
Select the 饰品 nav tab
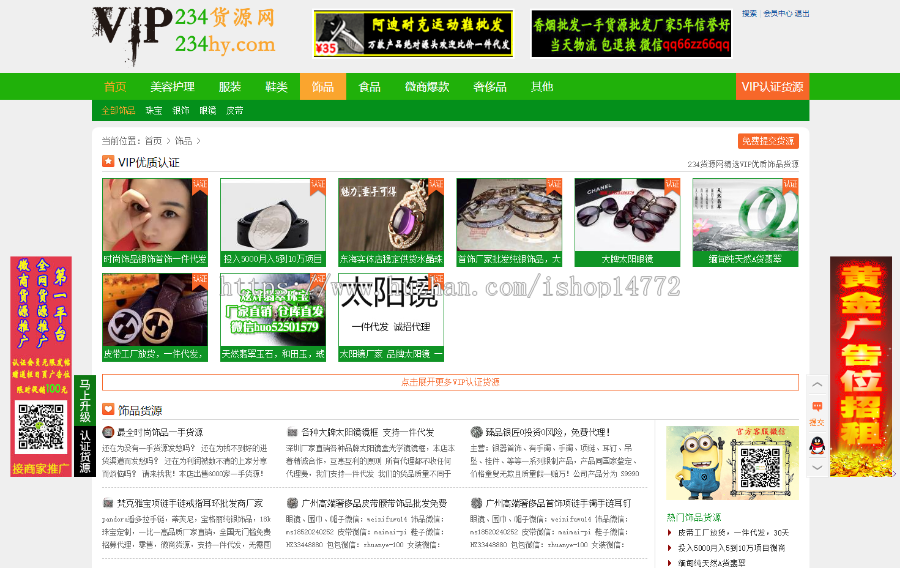pos(323,87)
